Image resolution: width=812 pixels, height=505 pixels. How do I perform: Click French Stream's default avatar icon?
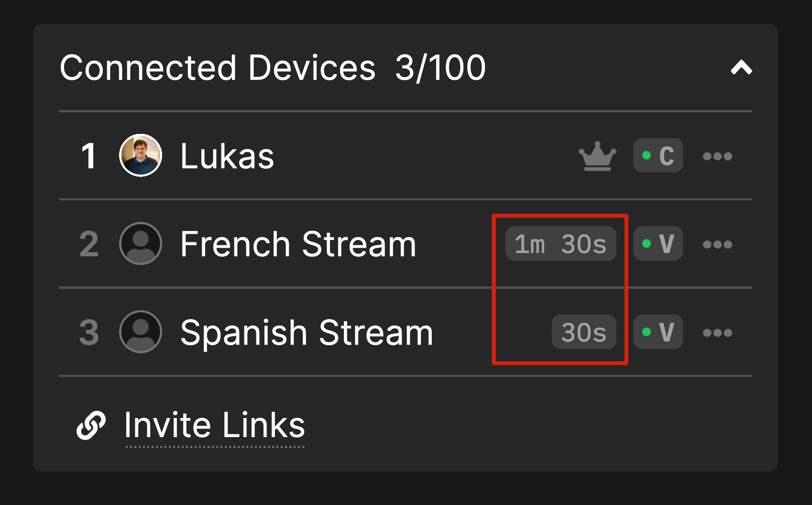(x=141, y=243)
